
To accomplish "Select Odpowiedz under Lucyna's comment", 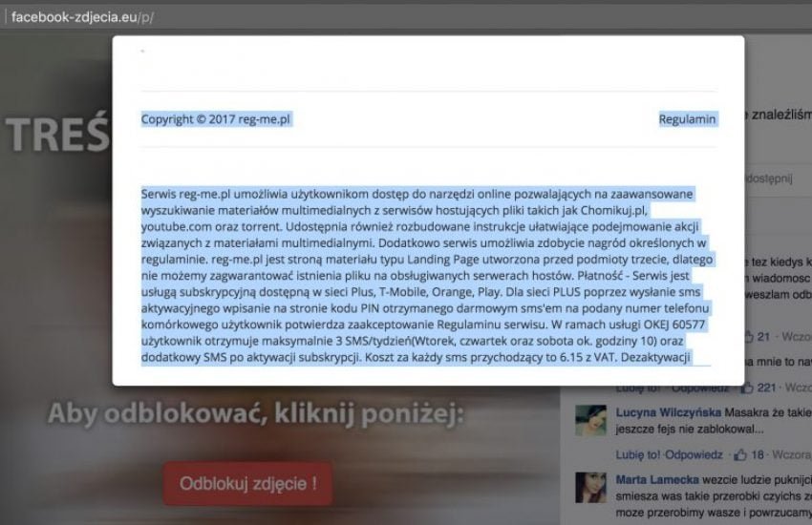I will point(694,454).
